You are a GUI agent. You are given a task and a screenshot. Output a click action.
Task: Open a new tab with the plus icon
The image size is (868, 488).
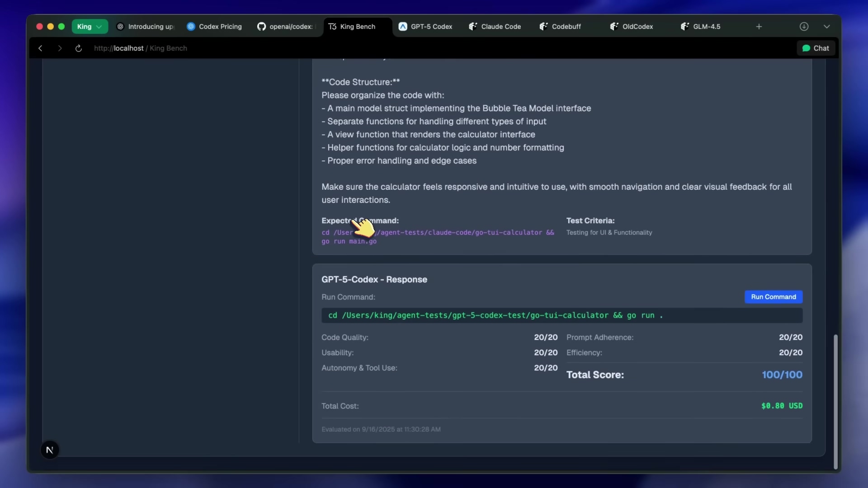pos(759,27)
